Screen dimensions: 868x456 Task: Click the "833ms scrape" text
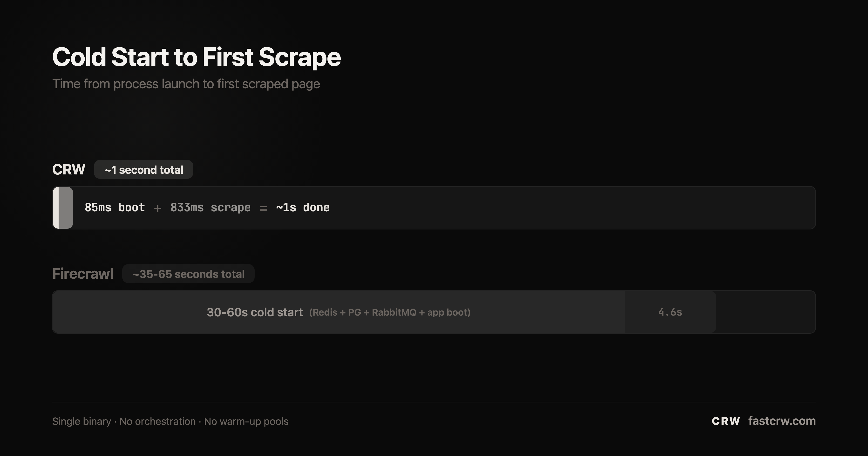click(210, 207)
